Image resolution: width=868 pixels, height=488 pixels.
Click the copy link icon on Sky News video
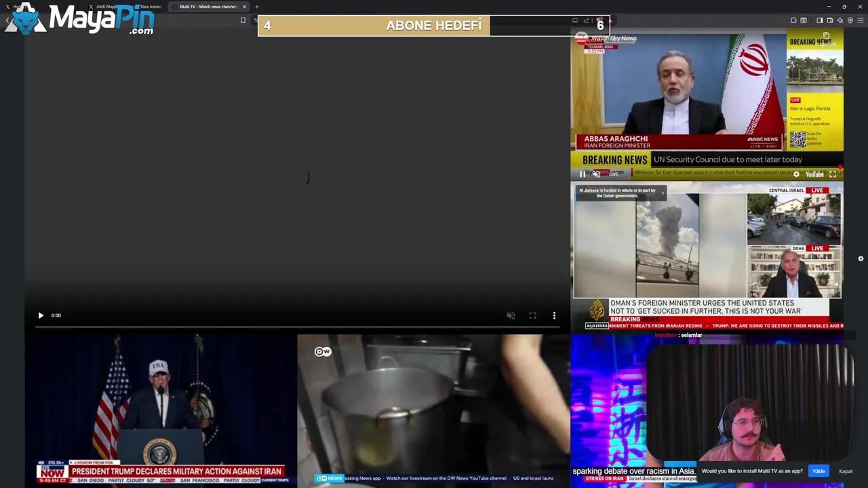tap(826, 36)
